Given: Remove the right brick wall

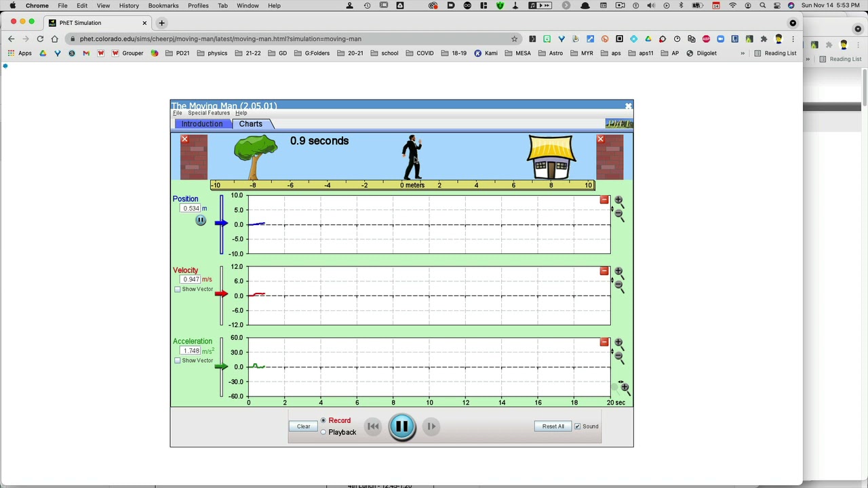Looking at the screenshot, I should point(600,139).
